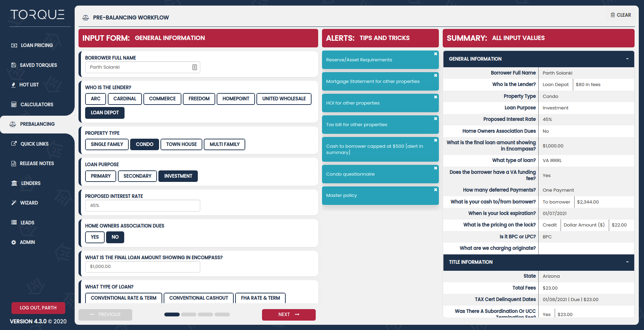644x330 pixels.
Task: Dismiss the Reserve/Asset Requirements alert
Action: pyautogui.click(x=435, y=54)
